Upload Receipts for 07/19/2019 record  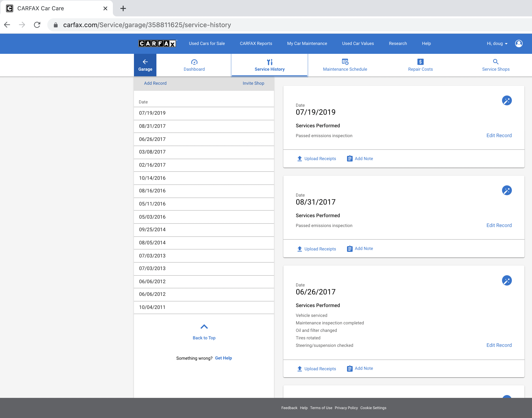click(316, 159)
